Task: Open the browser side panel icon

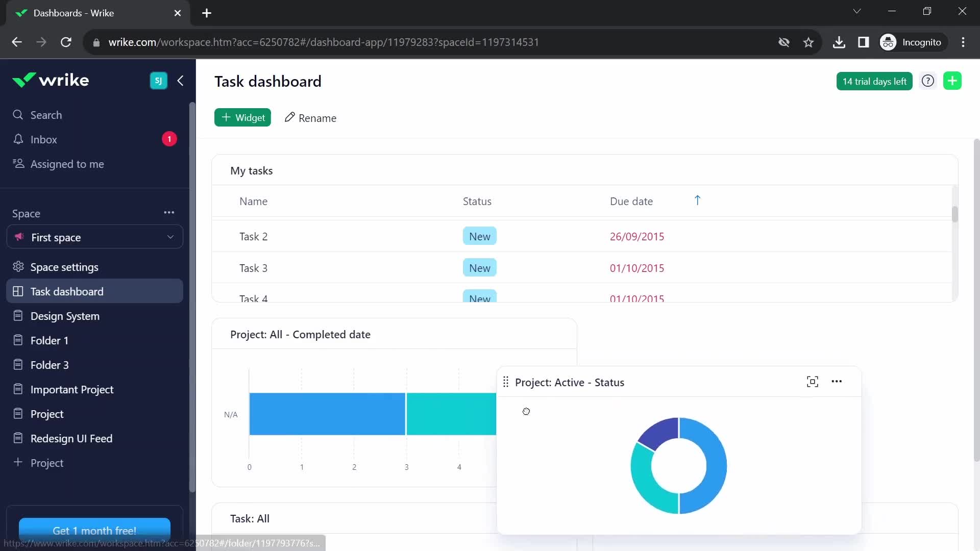Action: [863, 42]
